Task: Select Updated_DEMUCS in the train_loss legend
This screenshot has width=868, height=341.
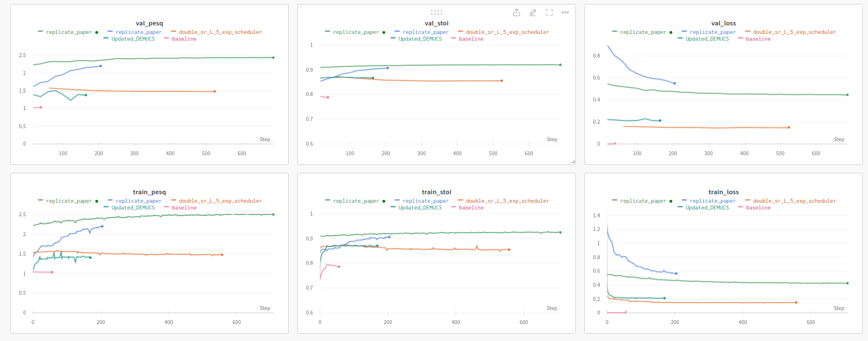Action: pos(708,208)
